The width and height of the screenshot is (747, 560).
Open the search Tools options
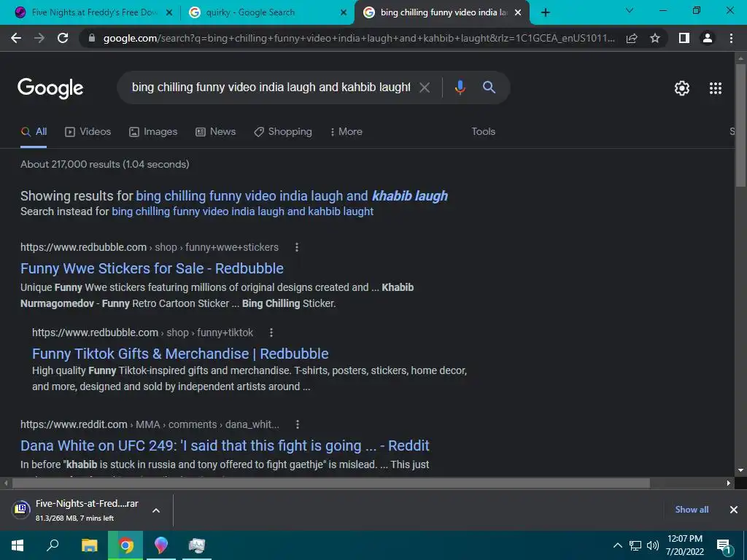tap(483, 132)
